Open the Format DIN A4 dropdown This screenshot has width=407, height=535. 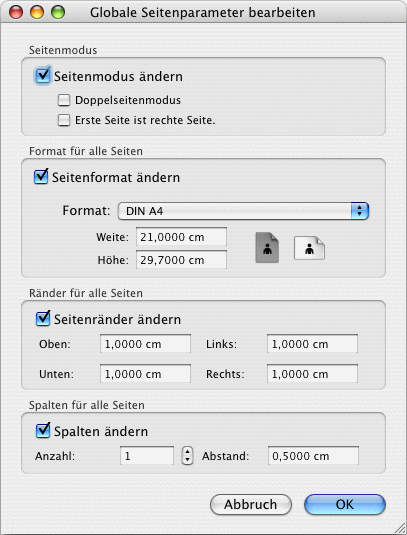pyautogui.click(x=243, y=211)
